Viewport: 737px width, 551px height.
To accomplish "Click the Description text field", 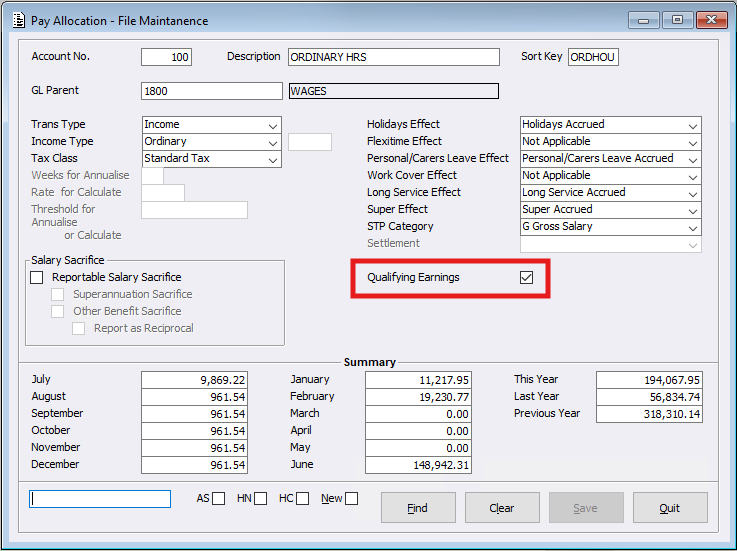I will (x=393, y=57).
